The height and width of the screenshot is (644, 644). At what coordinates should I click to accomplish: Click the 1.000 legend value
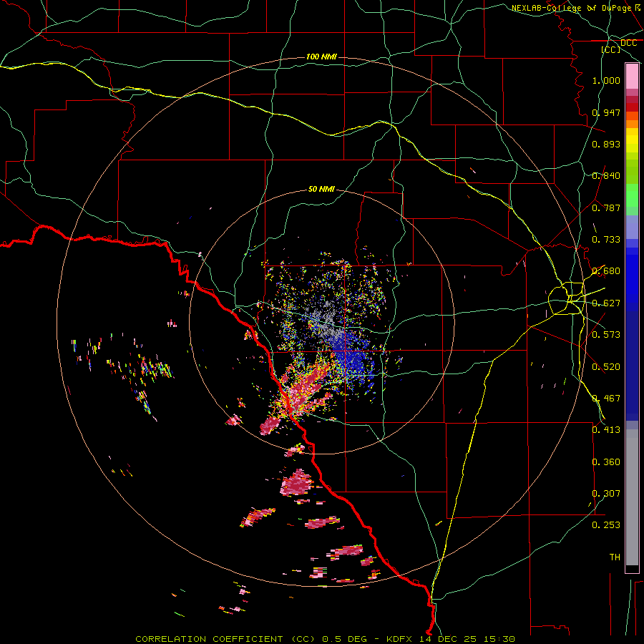tap(606, 80)
